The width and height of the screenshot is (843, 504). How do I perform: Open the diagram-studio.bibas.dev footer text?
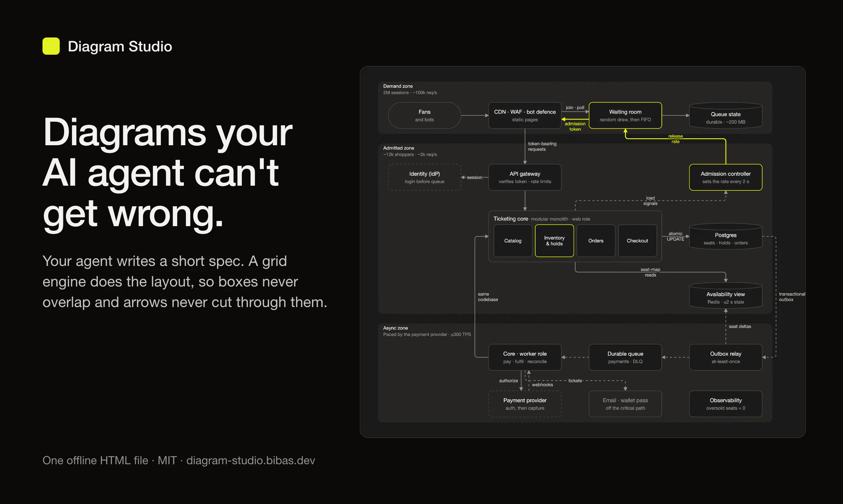coord(251,460)
